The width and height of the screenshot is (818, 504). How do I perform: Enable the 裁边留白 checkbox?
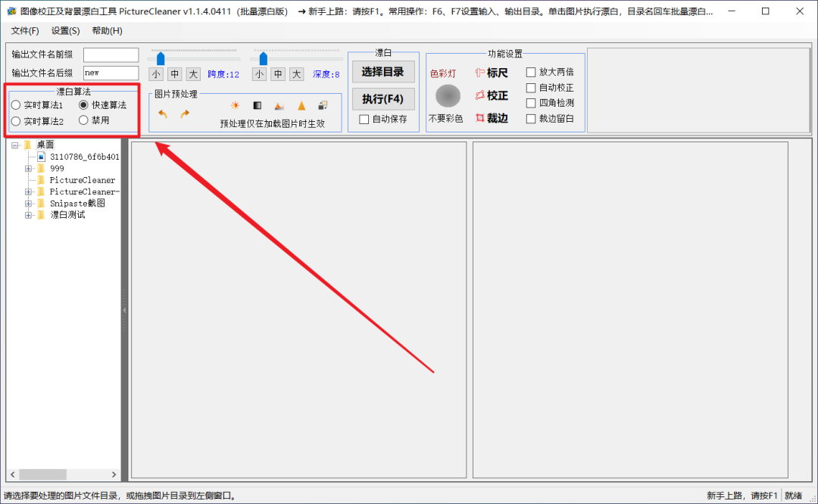531,119
